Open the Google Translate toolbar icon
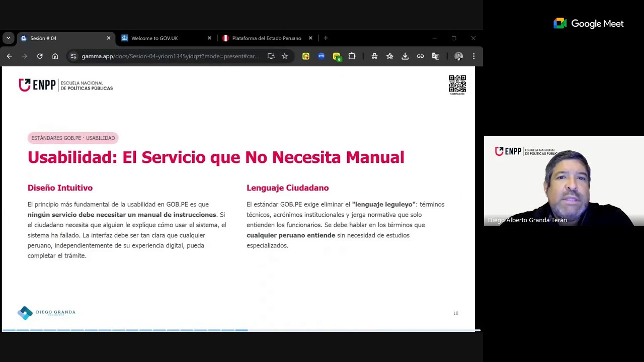Screen dimensions: 644x362 point(436,56)
